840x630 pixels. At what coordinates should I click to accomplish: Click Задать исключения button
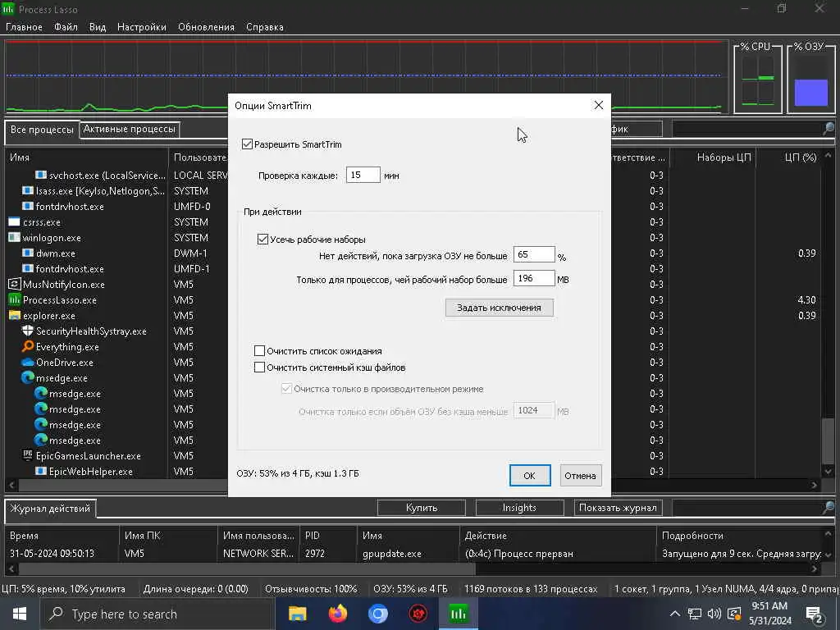click(x=499, y=308)
